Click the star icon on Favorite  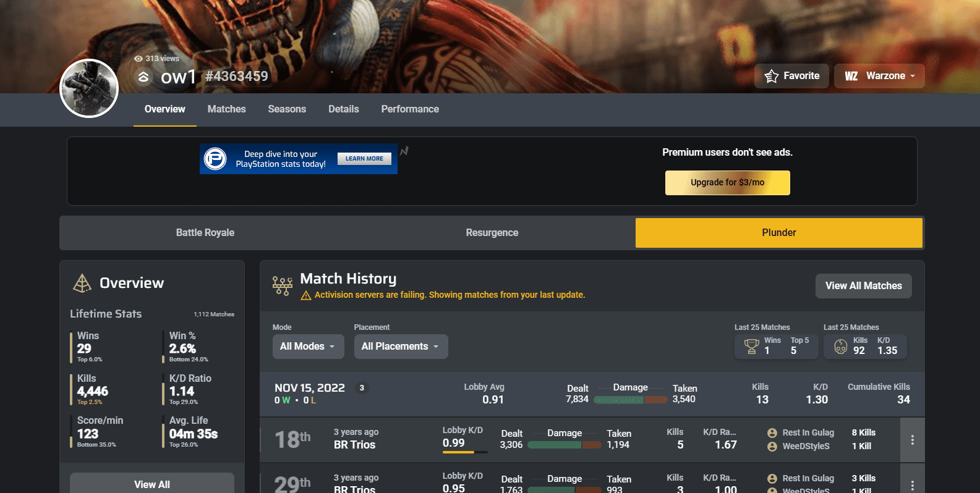pos(771,76)
